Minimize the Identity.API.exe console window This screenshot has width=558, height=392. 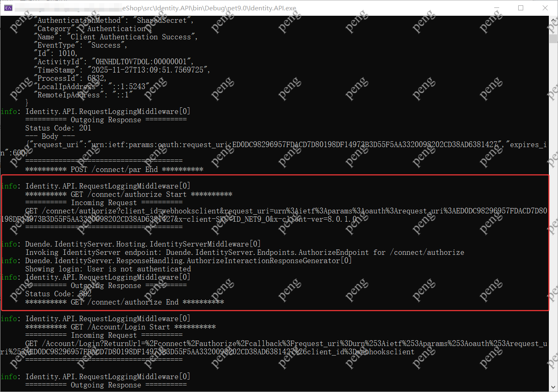497,8
